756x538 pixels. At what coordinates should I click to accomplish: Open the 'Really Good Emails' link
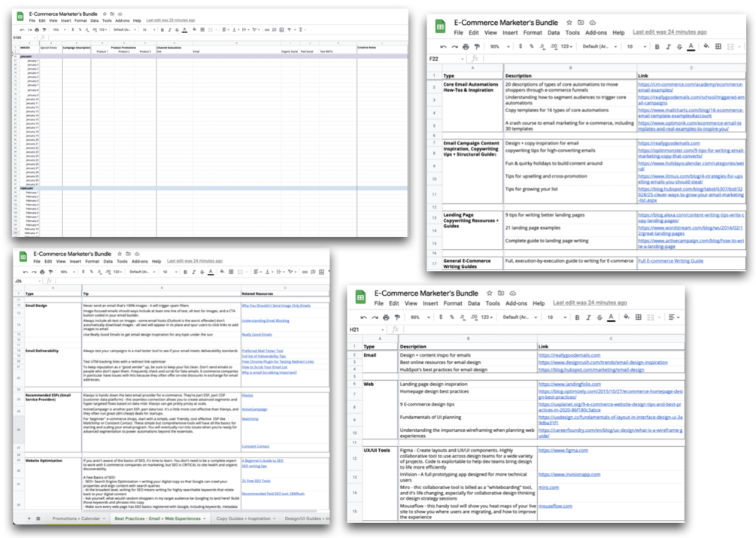point(257,335)
